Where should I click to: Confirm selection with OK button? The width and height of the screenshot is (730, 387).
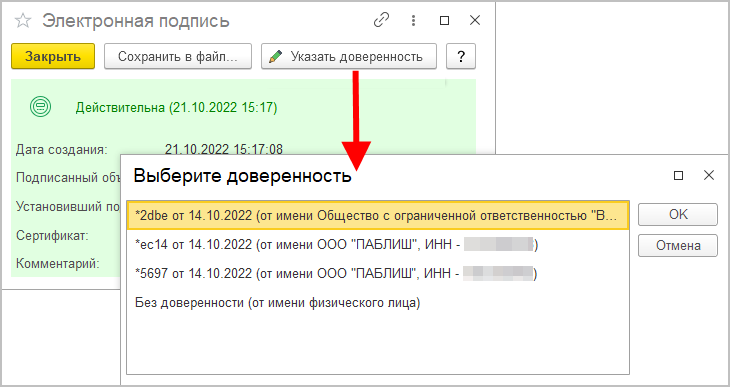click(678, 214)
